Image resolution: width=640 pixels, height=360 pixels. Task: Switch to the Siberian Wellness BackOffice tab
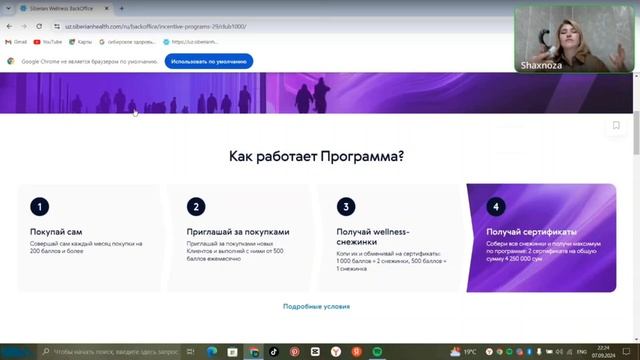[61, 8]
